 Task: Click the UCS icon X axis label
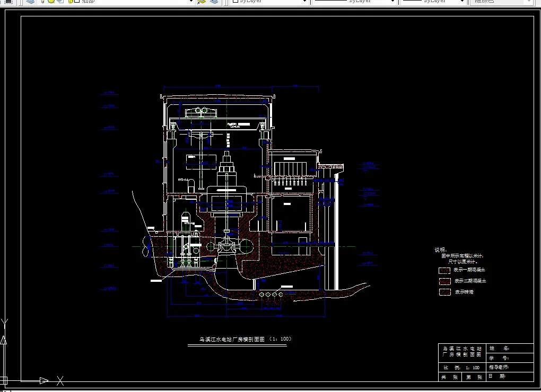(x=60, y=381)
